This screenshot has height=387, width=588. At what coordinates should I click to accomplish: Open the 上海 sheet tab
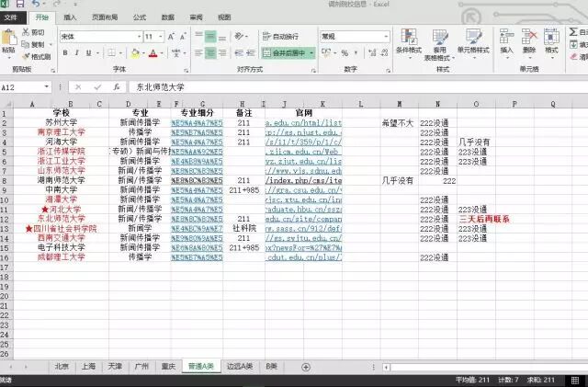pyautogui.click(x=88, y=367)
